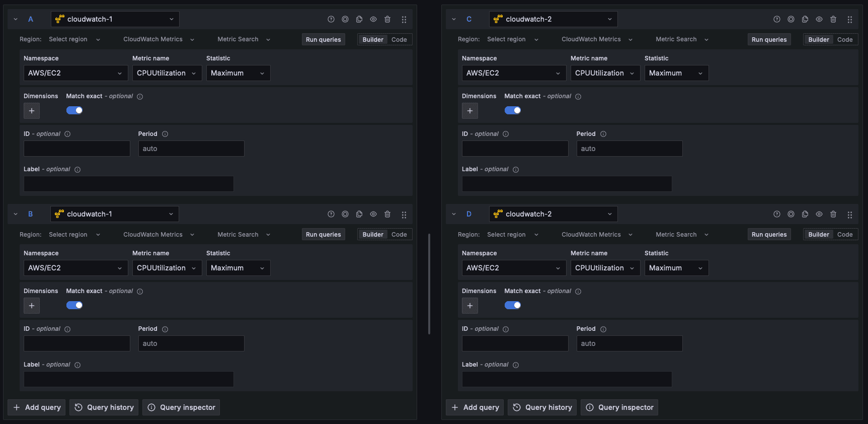Run queries for query A
The height and width of the screenshot is (424, 868).
pyautogui.click(x=324, y=40)
